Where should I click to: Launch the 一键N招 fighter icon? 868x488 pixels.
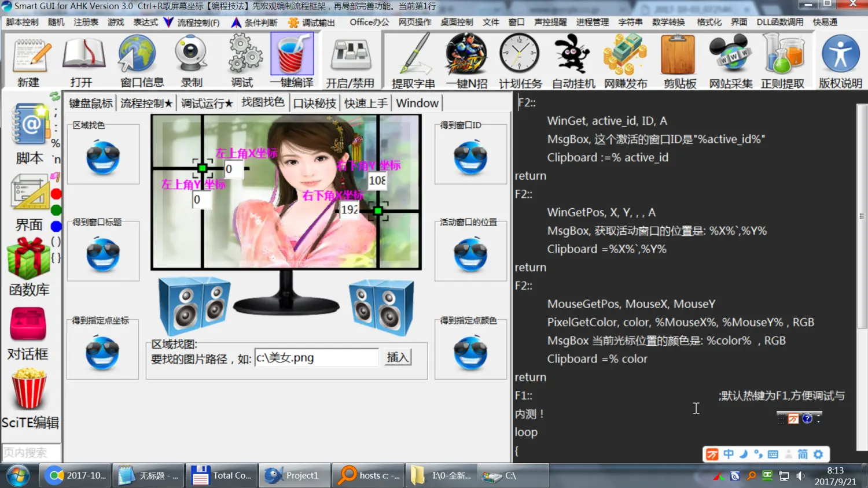pos(466,55)
